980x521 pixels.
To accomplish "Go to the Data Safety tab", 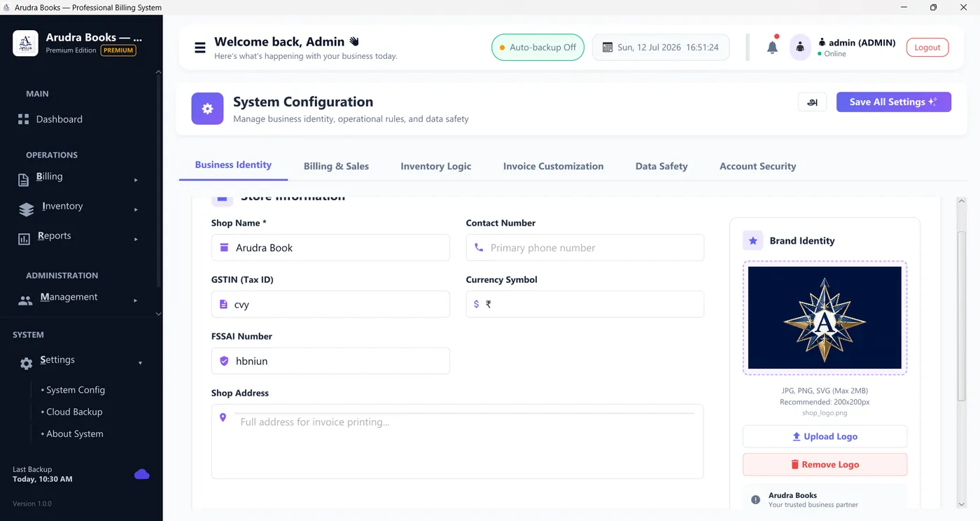I will click(x=661, y=167).
